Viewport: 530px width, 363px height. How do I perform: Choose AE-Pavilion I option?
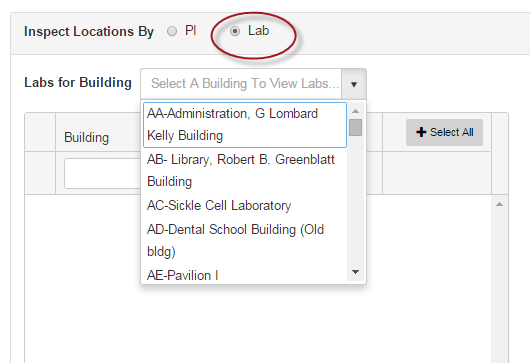pos(245,274)
